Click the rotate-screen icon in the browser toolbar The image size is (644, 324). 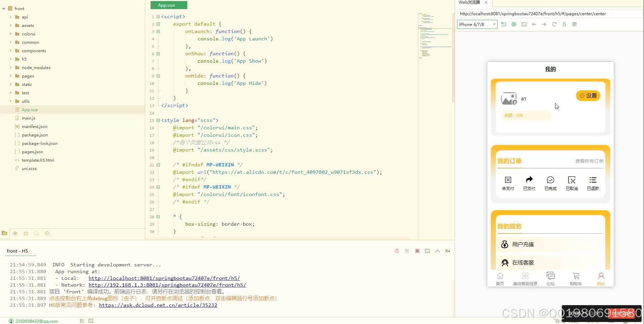tap(504, 24)
